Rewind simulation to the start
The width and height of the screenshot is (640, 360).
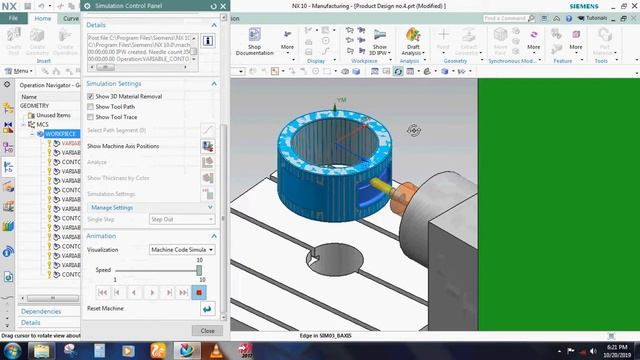[103, 292]
